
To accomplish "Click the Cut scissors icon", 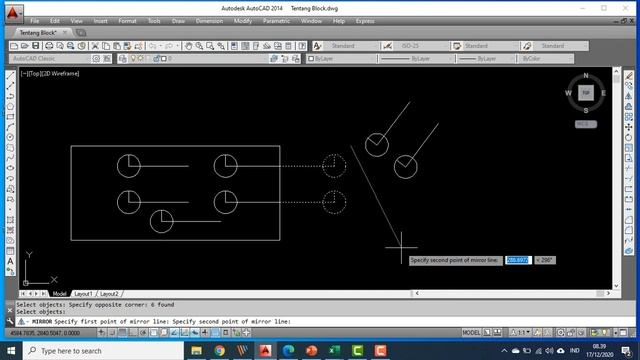I will pyautogui.click(x=95, y=46).
